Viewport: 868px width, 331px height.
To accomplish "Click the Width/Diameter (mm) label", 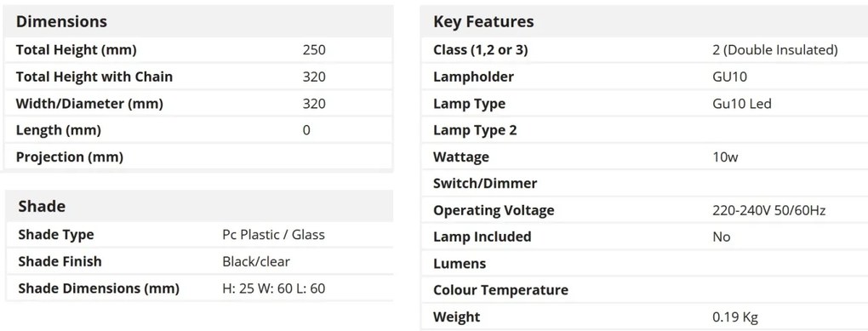I will click(x=89, y=104).
